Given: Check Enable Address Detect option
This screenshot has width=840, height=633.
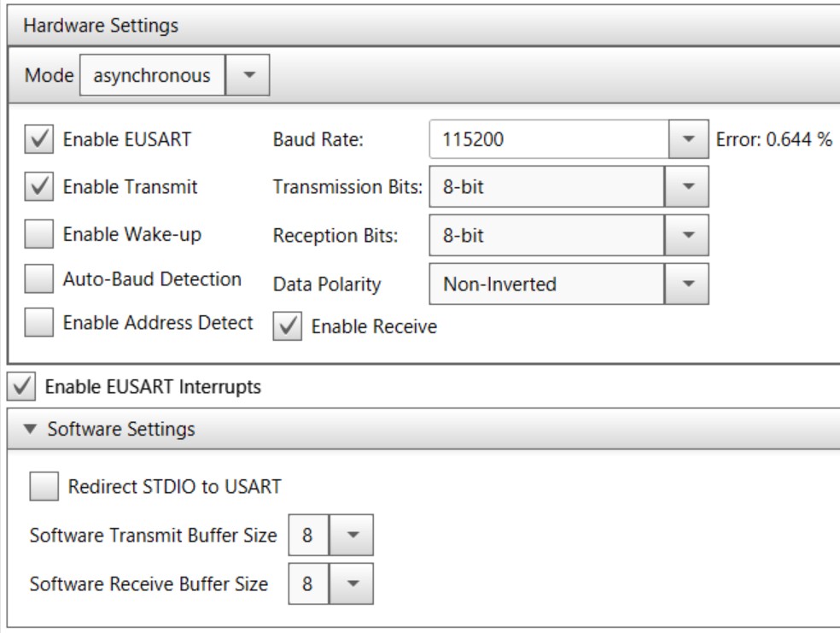Looking at the screenshot, I should pos(38,323).
